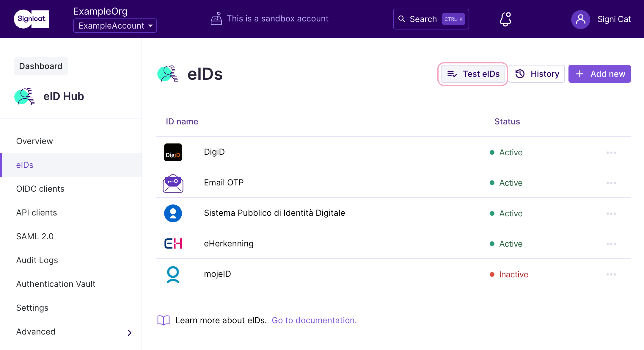Select Authentication Vault menu item
Image resolution: width=644 pixels, height=350 pixels.
[56, 284]
